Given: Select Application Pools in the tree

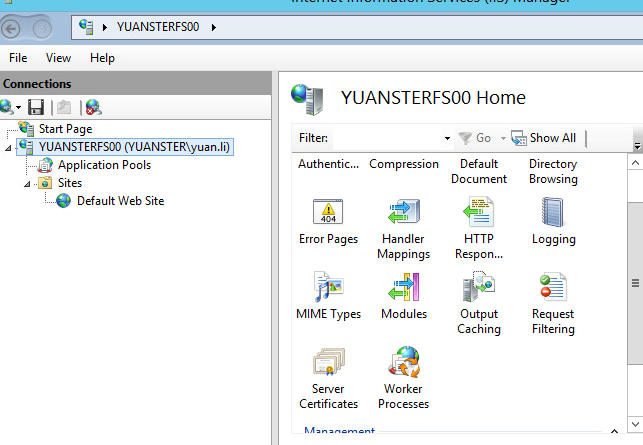Looking at the screenshot, I should [104, 165].
